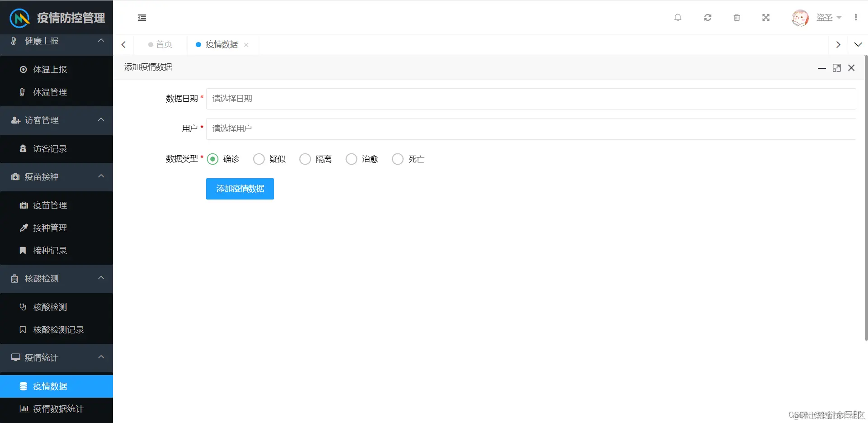Collapse the 访客管理 menu group

pyautogui.click(x=57, y=120)
